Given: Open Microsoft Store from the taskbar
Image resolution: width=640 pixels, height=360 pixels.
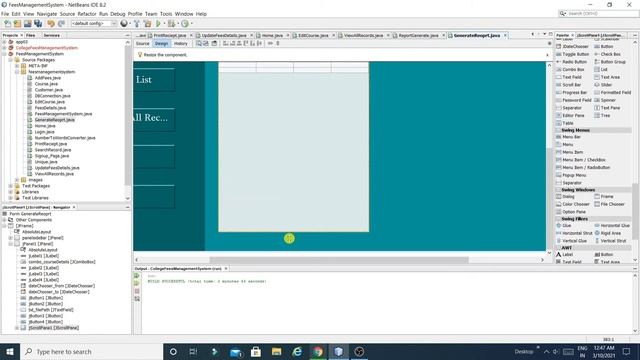Looking at the screenshot, I should [256, 351].
